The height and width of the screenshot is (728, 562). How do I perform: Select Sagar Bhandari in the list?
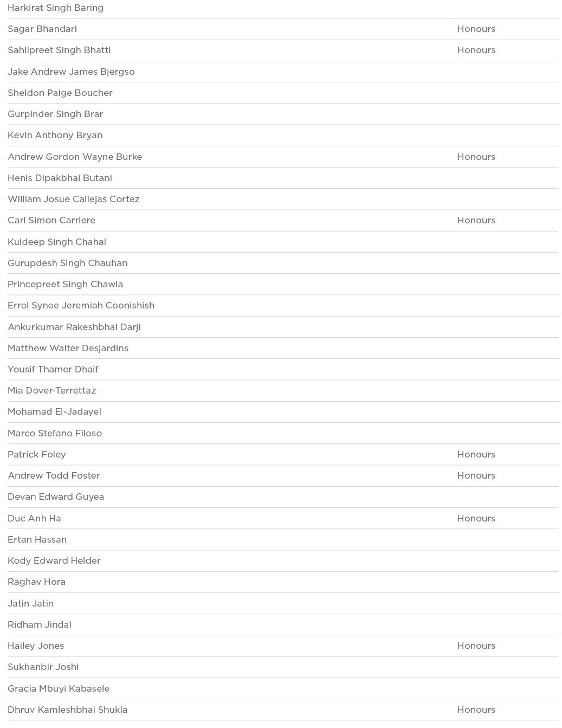coord(42,29)
